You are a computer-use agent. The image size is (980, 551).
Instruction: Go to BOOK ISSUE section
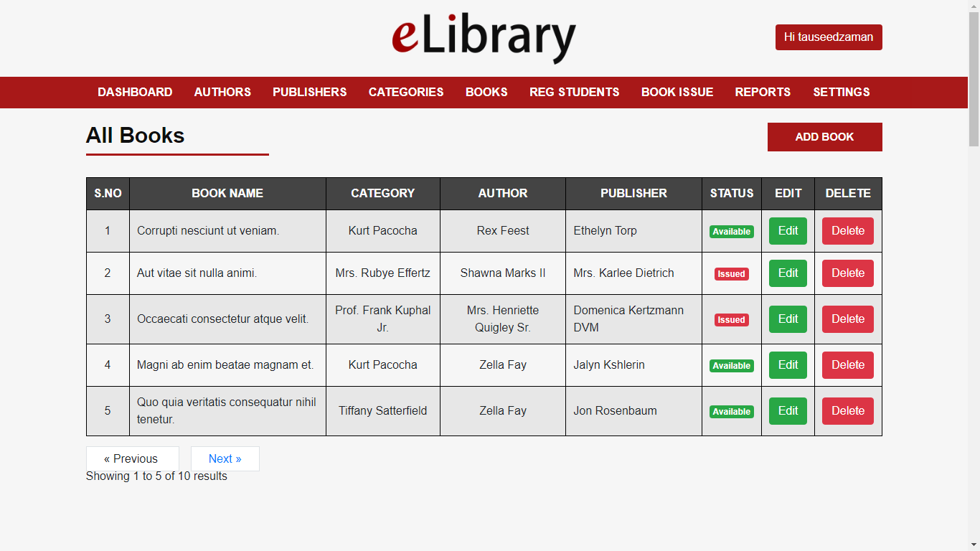[677, 92]
